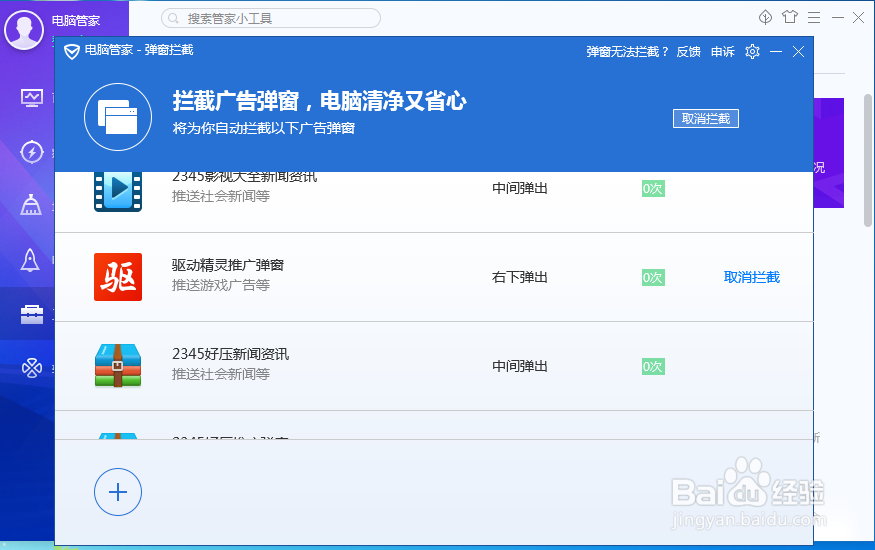Open the toolbox sidebar icon
The height and width of the screenshot is (550, 875).
coord(32,314)
